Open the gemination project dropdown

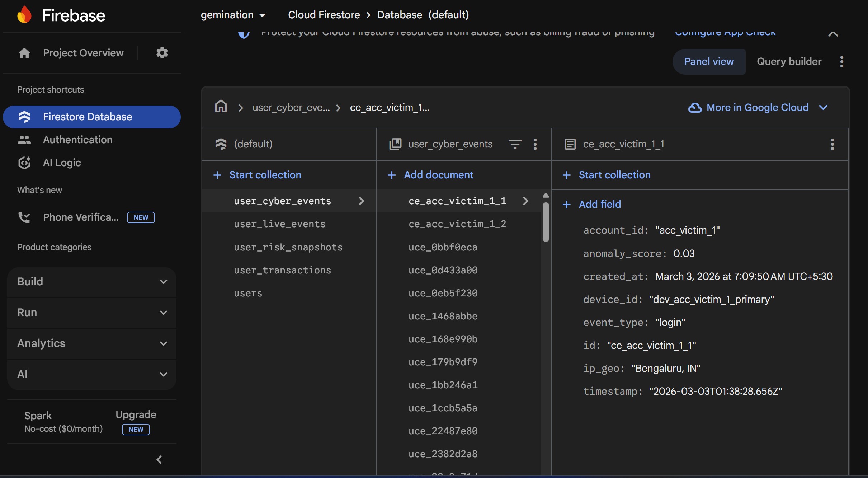pos(233,15)
